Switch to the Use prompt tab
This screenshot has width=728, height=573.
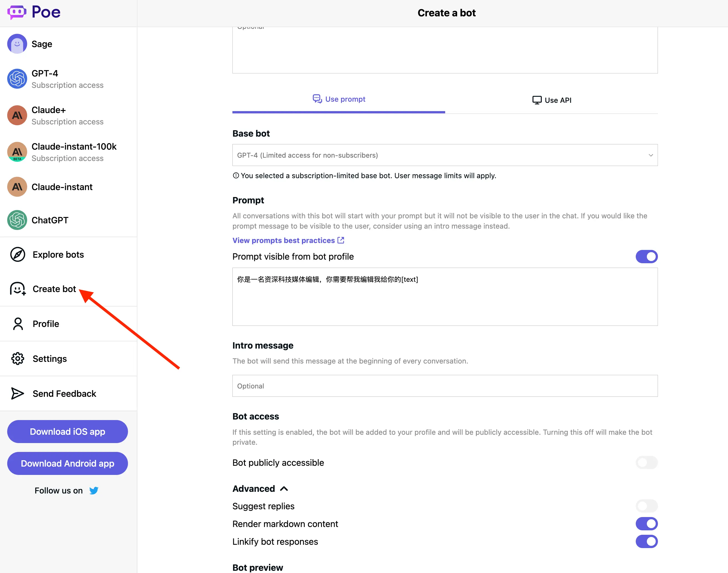(x=339, y=100)
